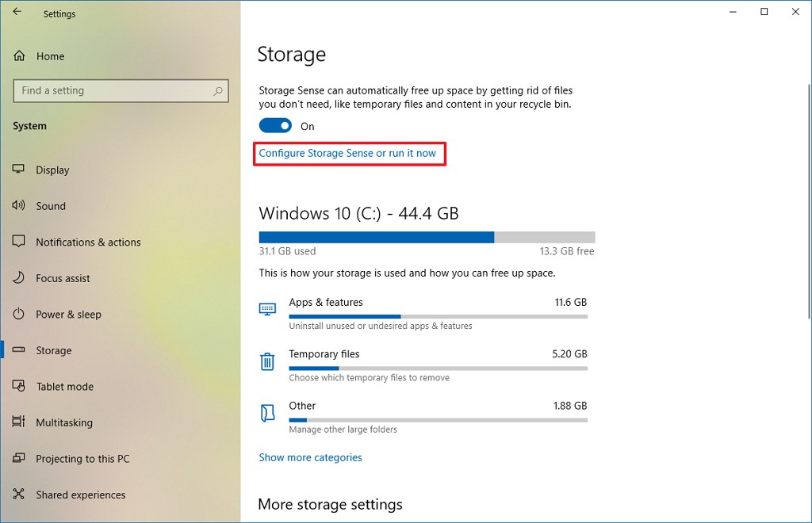Click the search magnifier icon
The width and height of the screenshot is (812, 523).
tap(218, 91)
